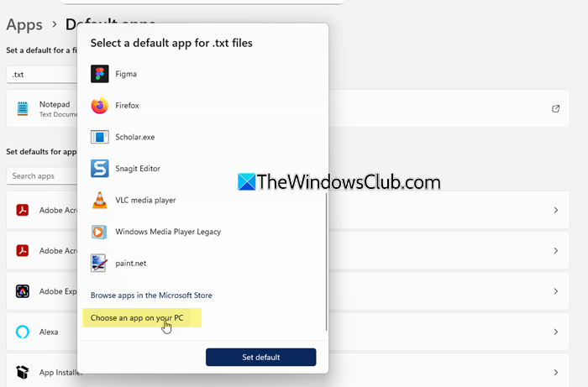Click the Alexa app name
Screen dimensions: 588x387
pos(49,332)
